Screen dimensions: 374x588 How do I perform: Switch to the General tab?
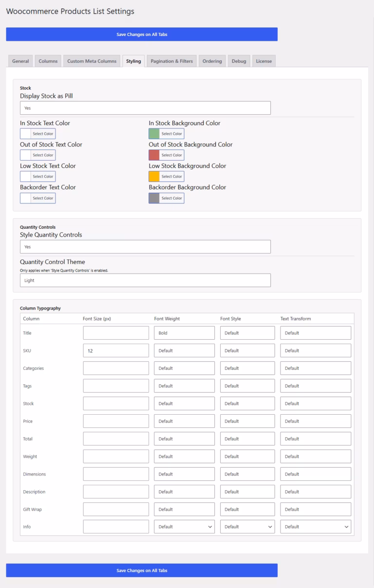pyautogui.click(x=20, y=61)
